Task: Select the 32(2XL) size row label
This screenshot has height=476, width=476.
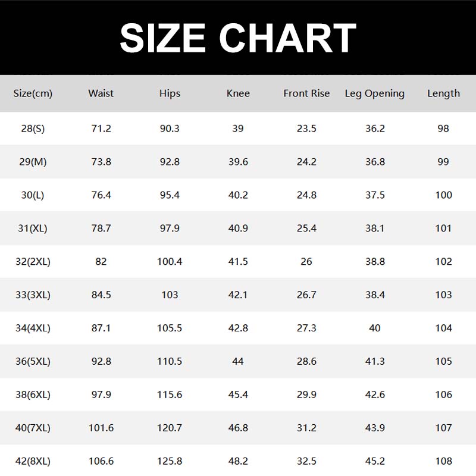Action: [x=33, y=262]
